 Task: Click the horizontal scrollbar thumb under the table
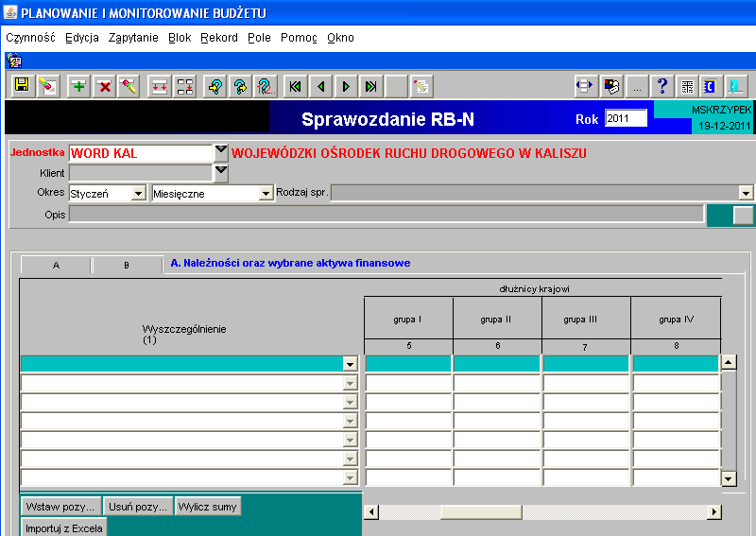pos(481,511)
